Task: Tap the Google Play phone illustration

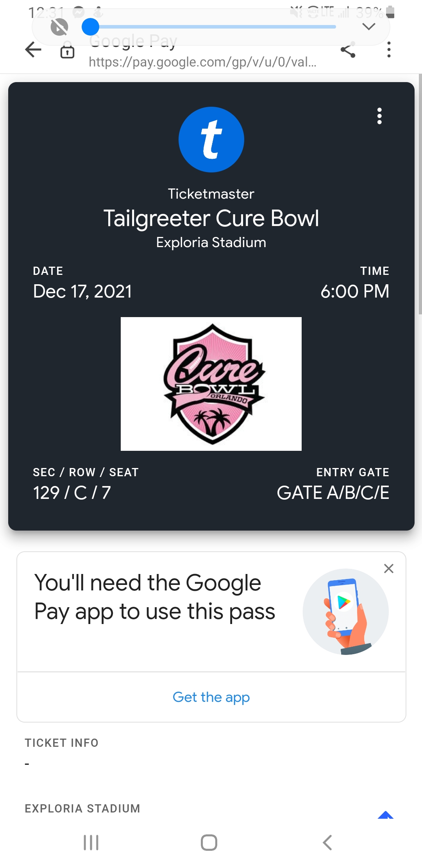Action: [x=345, y=612]
